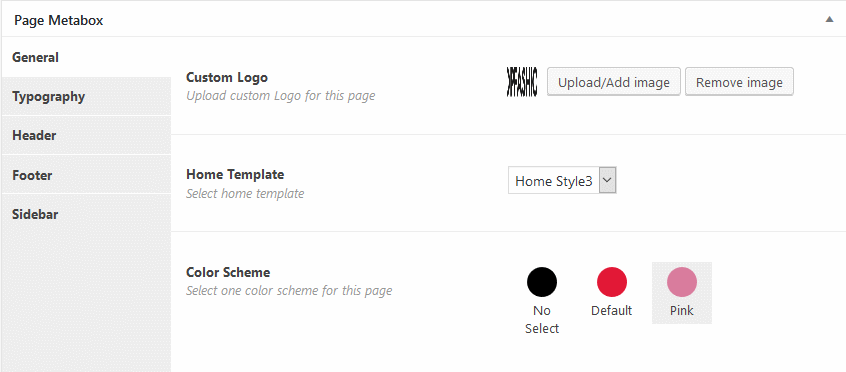The height and width of the screenshot is (372, 846).
Task: Collapse the Page Metabox panel triangle
Action: point(829,19)
